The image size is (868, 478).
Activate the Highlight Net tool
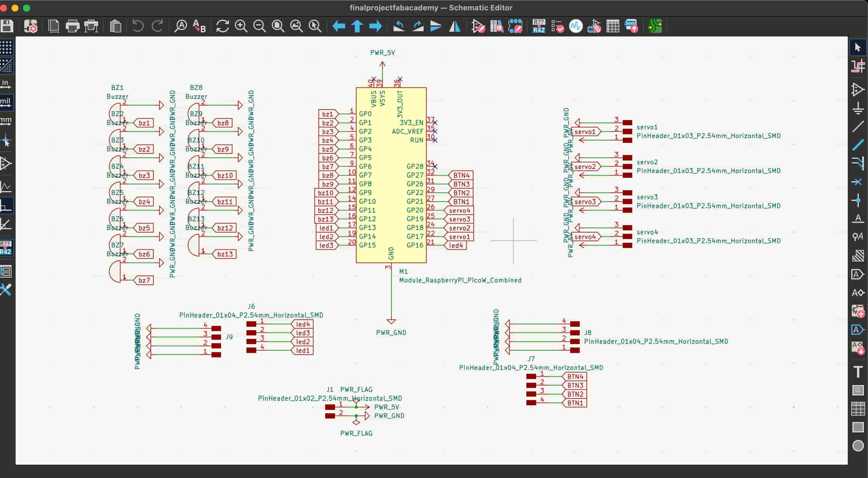pyautogui.click(x=858, y=66)
